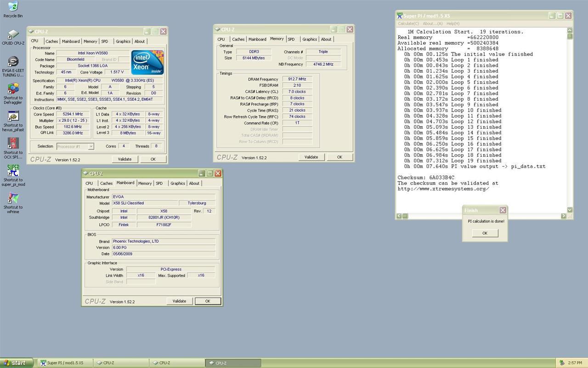Click PI value output pi_data.txt line
Screen dimensions: 588x368
(475, 167)
